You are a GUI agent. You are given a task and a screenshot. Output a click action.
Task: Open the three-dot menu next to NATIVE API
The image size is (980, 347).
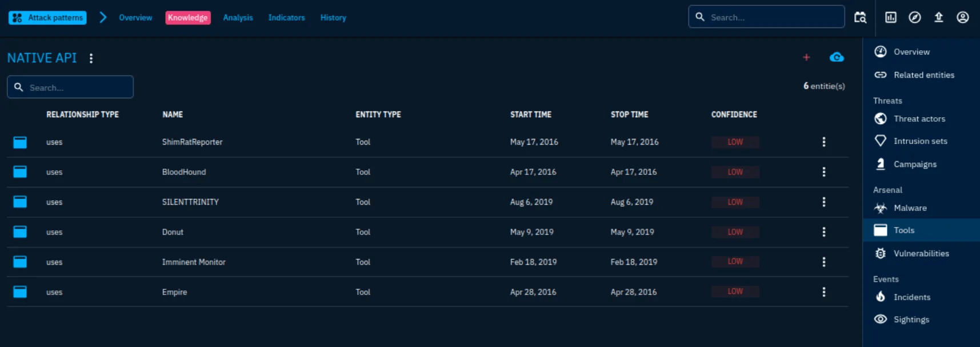click(91, 58)
